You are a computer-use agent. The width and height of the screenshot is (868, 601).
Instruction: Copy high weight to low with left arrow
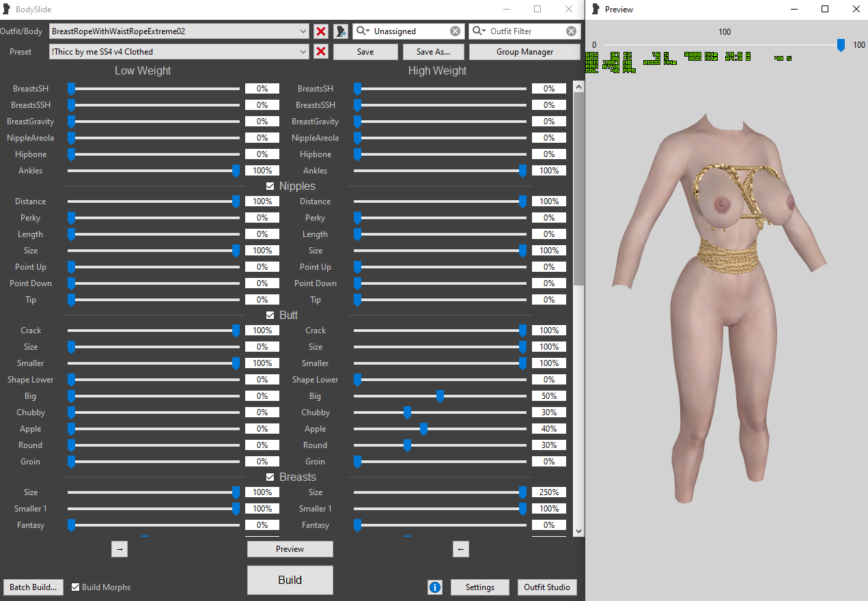point(461,549)
